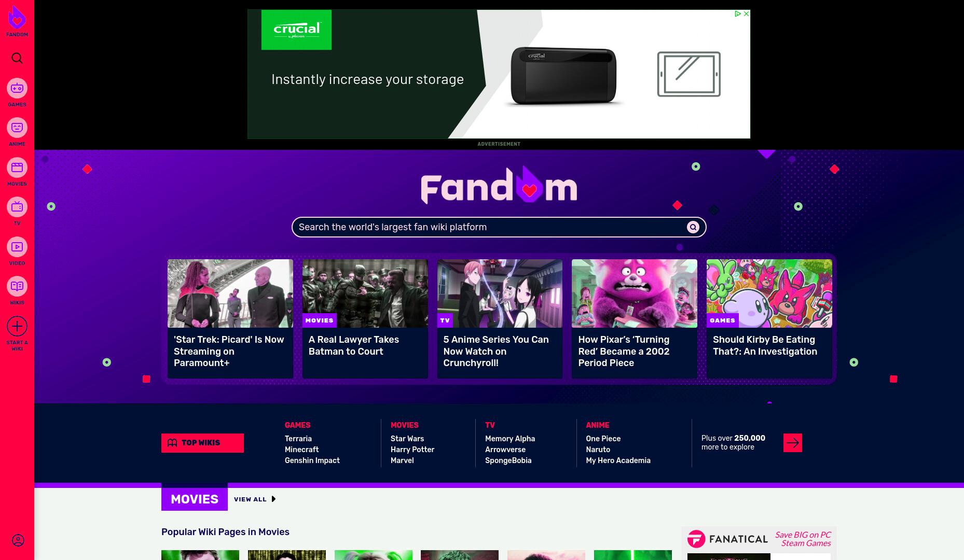
Task: Read 'How Pixar's Turning Red' headline
Action: (x=624, y=351)
